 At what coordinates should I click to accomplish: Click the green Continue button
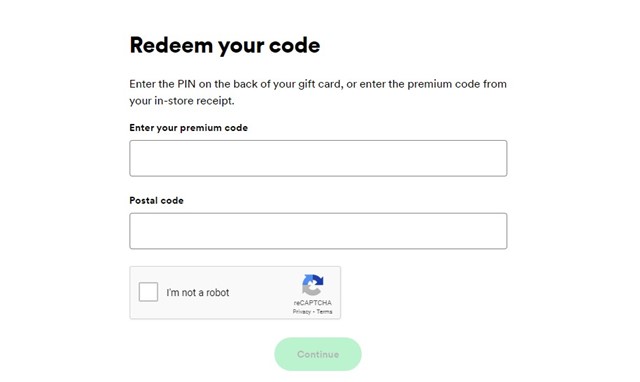pos(318,354)
